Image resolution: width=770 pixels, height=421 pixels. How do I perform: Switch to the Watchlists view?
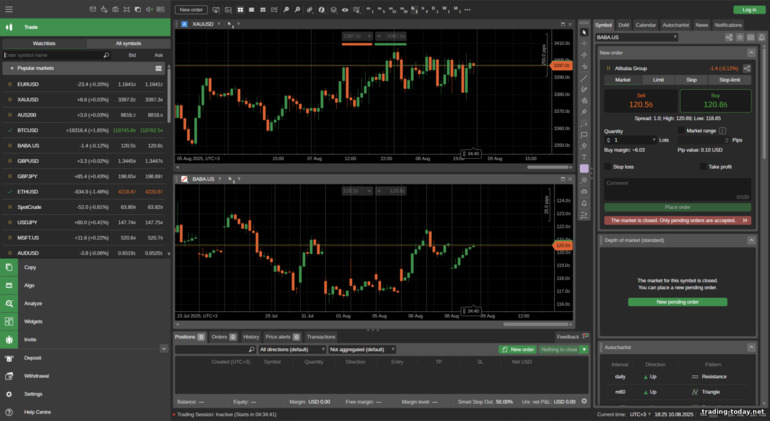click(x=44, y=44)
